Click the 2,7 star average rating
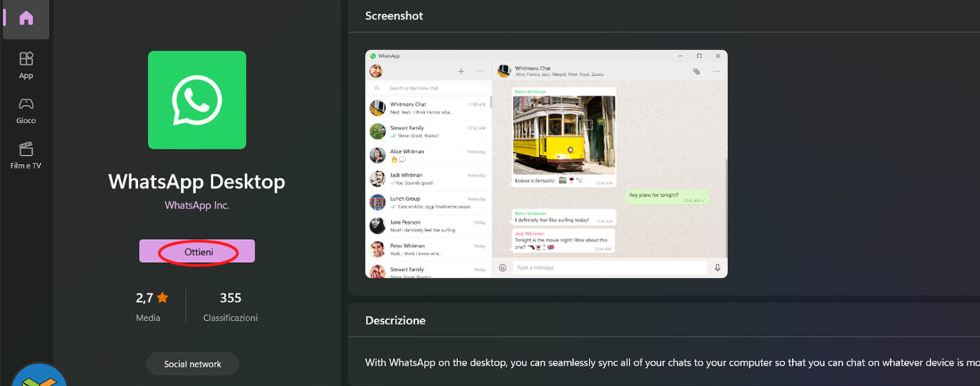Screen dimensions: 980x386 pyautogui.click(x=152, y=298)
